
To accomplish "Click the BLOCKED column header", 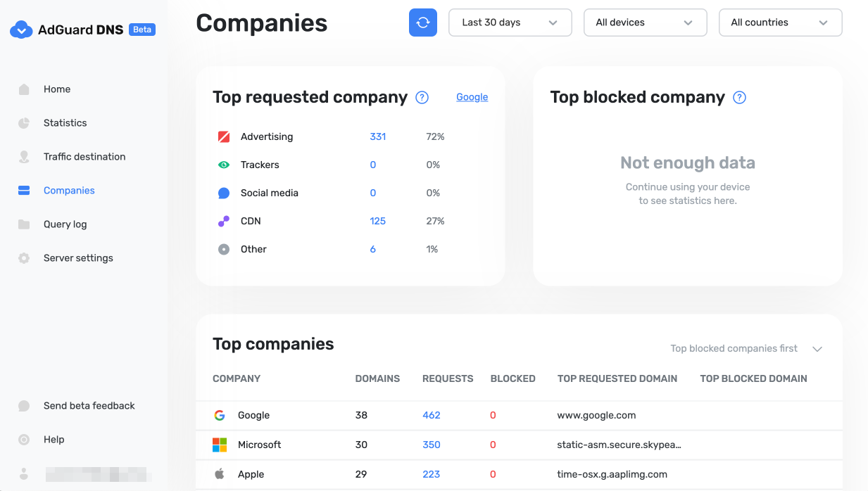I will point(512,379).
